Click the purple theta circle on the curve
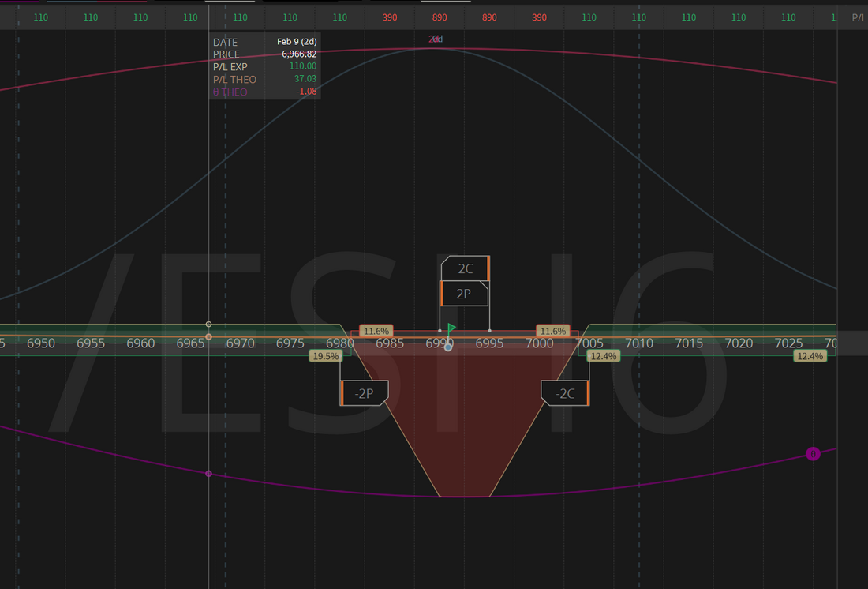 813,453
